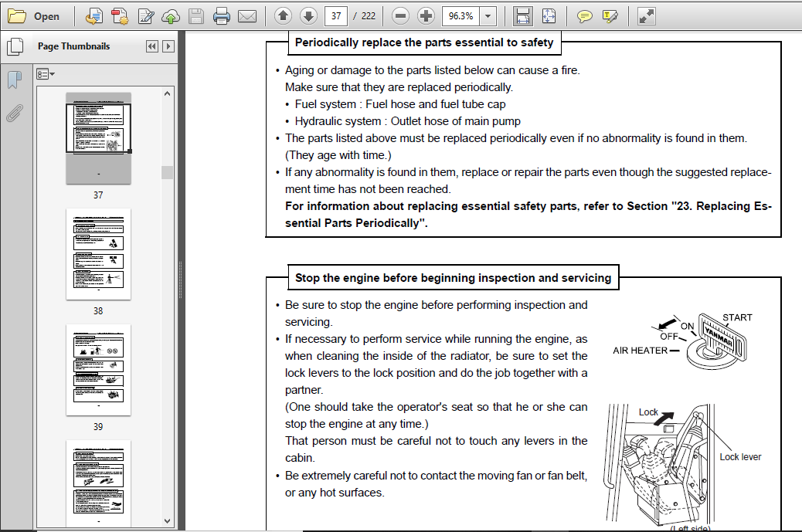The image size is (802, 532).
Task: Click the 'Lock lever' diagram label
Action: point(740,457)
